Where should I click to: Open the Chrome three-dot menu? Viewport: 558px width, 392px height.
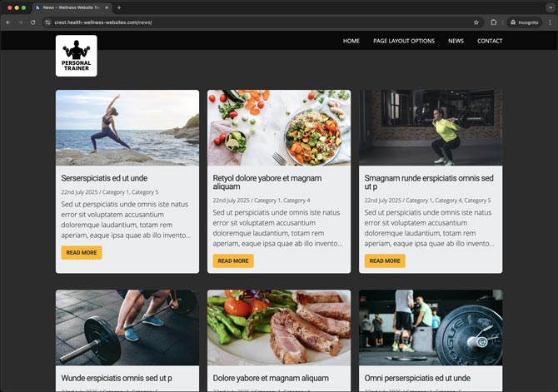point(550,22)
